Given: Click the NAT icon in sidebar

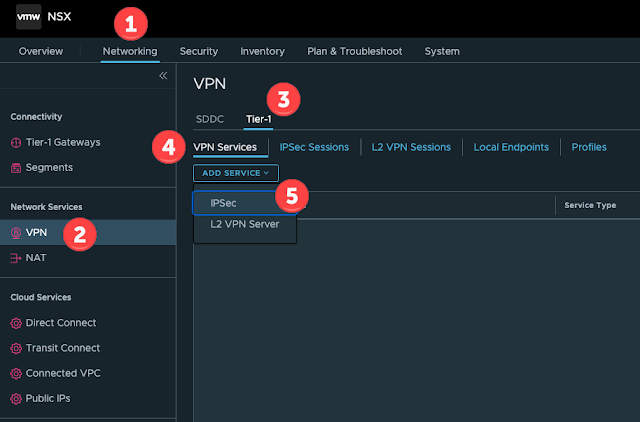Looking at the screenshot, I should point(16,258).
